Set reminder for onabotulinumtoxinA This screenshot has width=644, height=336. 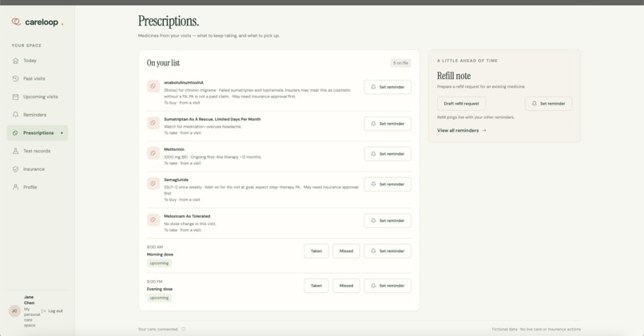(x=388, y=87)
